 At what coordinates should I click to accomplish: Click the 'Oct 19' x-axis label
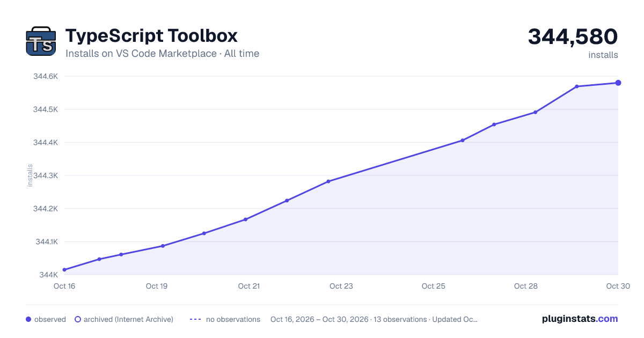[x=157, y=286]
